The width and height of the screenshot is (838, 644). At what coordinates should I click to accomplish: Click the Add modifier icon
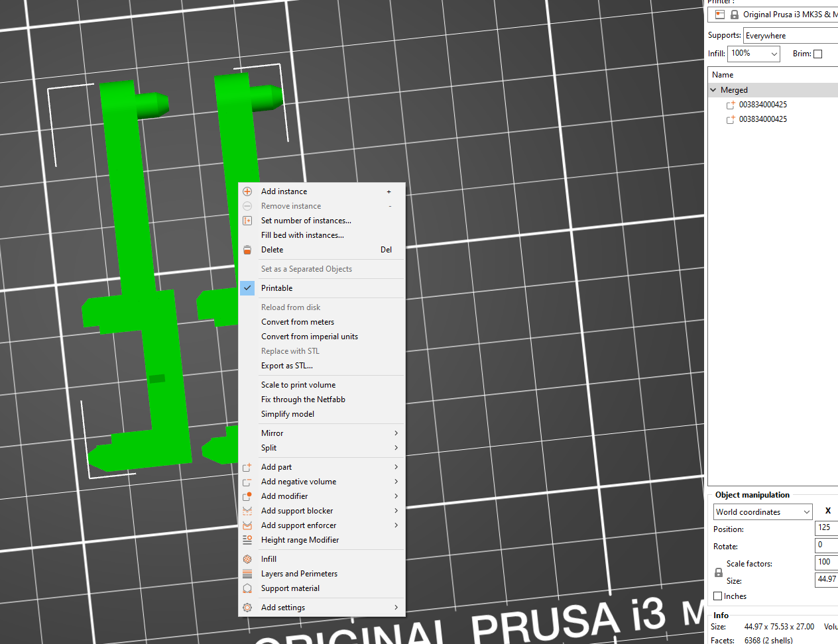(x=247, y=496)
